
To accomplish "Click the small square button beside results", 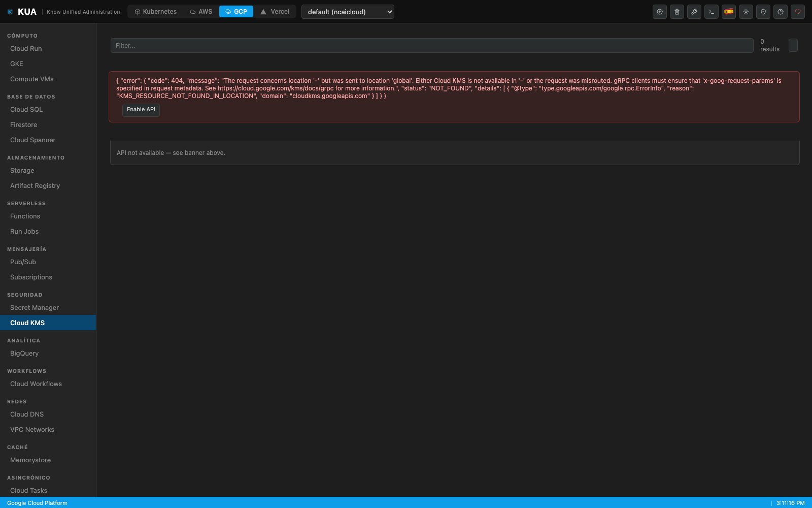I will (x=793, y=45).
